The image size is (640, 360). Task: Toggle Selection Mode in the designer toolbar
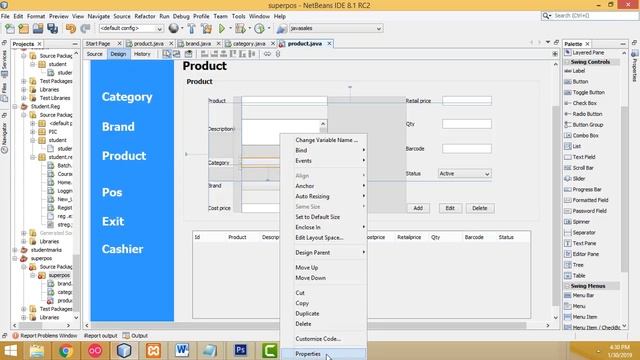(167, 54)
